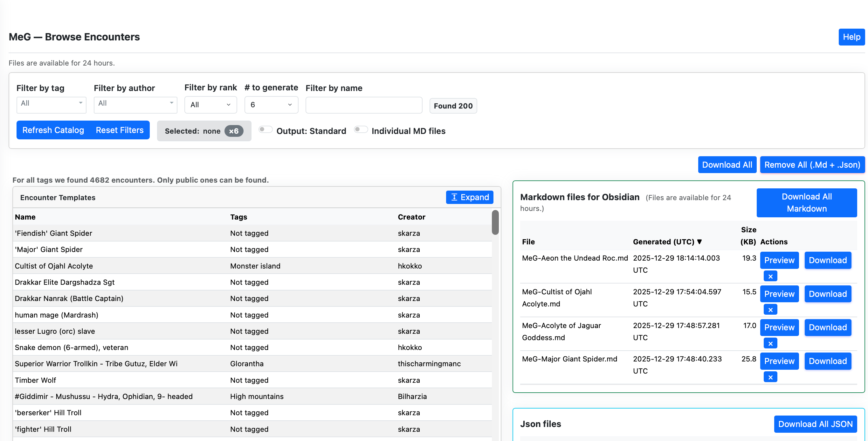The width and height of the screenshot is (868, 441).
Task: Focus the Filter by name field
Action: (364, 106)
